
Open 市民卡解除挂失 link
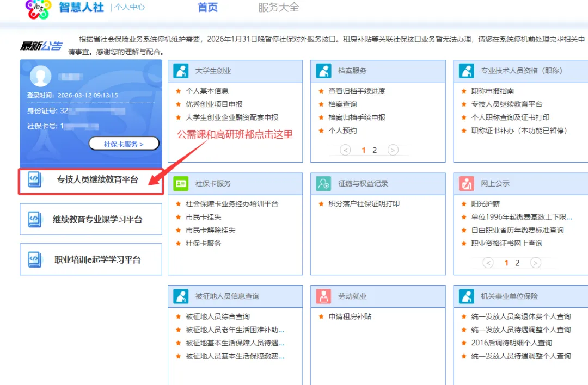tap(211, 231)
